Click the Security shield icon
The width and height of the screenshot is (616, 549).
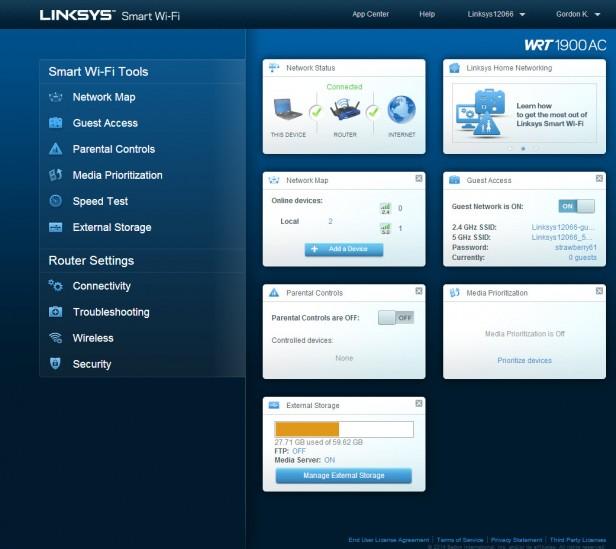55,364
